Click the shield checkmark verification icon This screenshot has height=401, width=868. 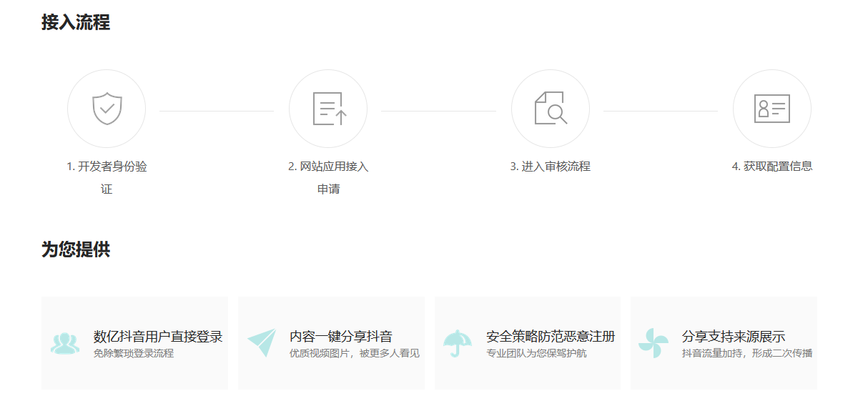pyautogui.click(x=107, y=109)
